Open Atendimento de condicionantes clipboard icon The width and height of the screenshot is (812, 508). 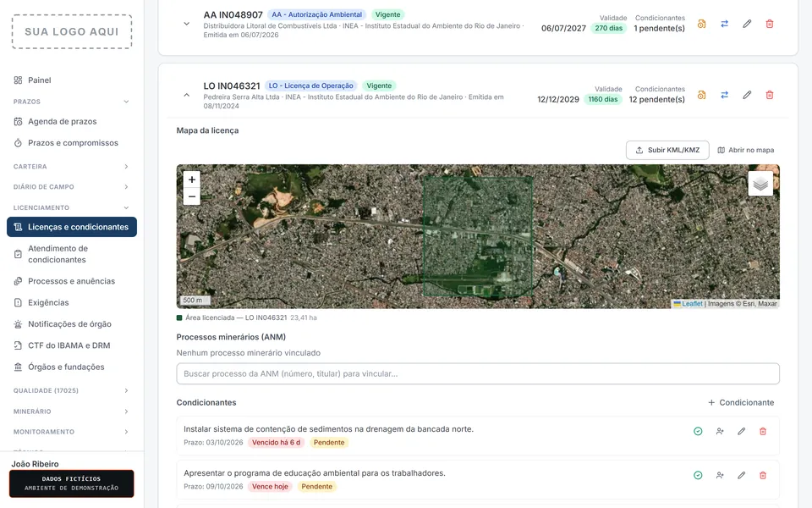tap(18, 254)
